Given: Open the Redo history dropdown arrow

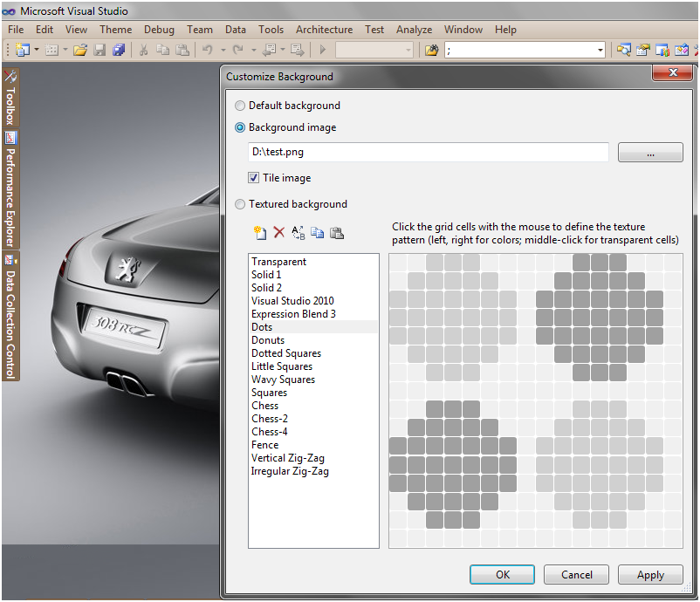Looking at the screenshot, I should 253,50.
